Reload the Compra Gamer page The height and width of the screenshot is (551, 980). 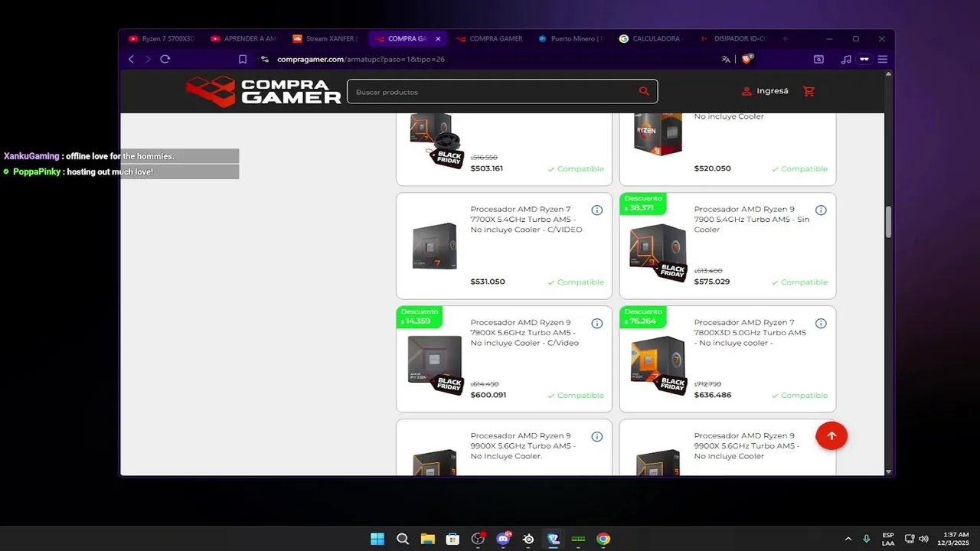165,59
